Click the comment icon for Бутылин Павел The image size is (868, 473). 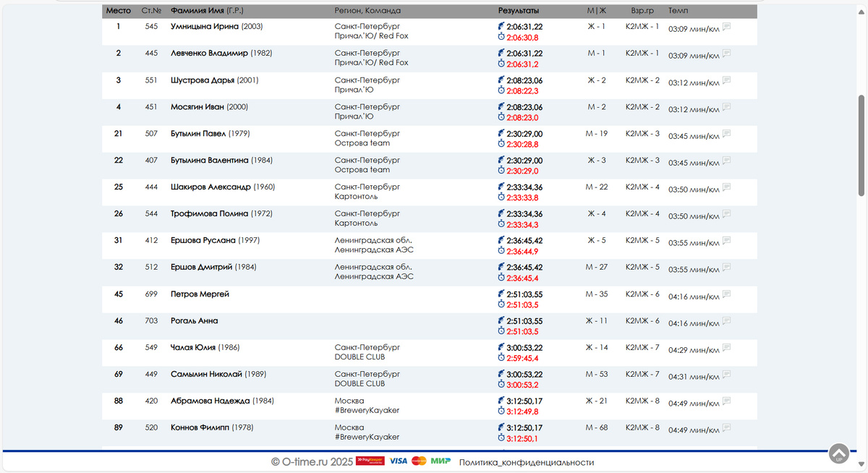coord(726,134)
